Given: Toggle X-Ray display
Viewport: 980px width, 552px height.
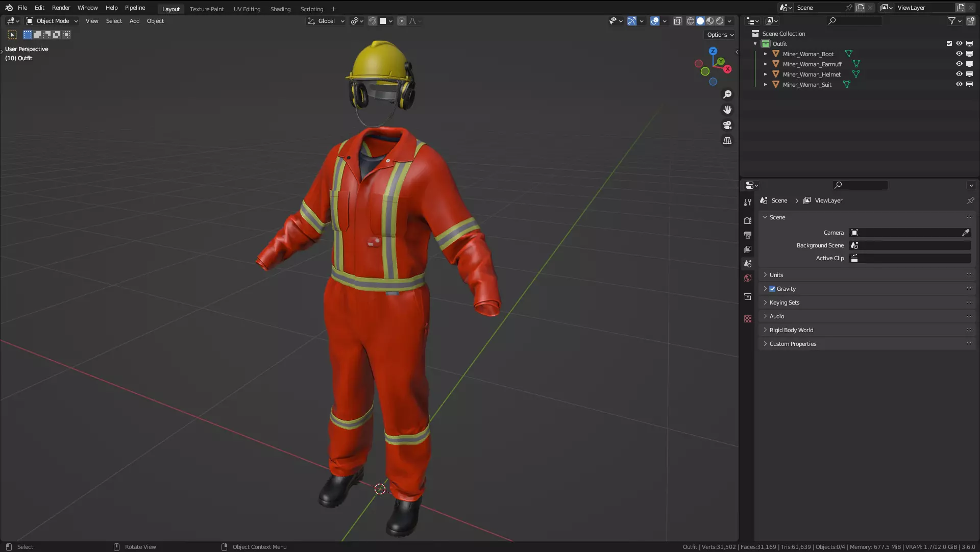Looking at the screenshot, I should (678, 21).
